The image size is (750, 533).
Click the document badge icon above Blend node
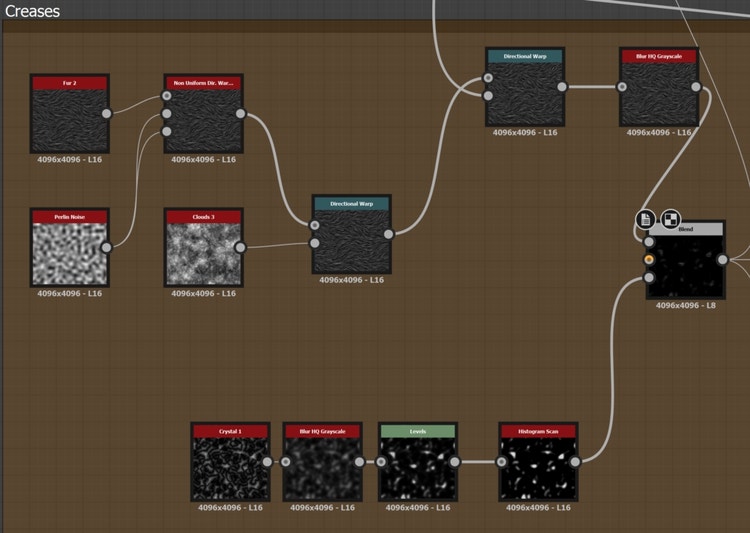point(645,220)
